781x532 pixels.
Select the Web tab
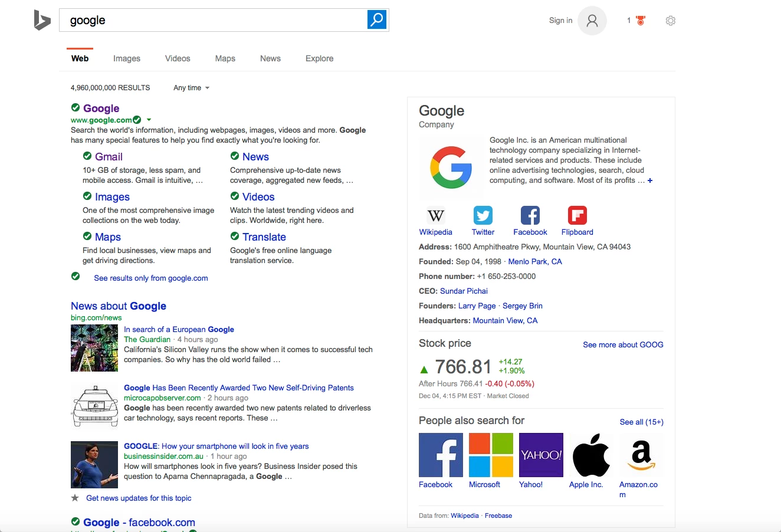(x=80, y=58)
